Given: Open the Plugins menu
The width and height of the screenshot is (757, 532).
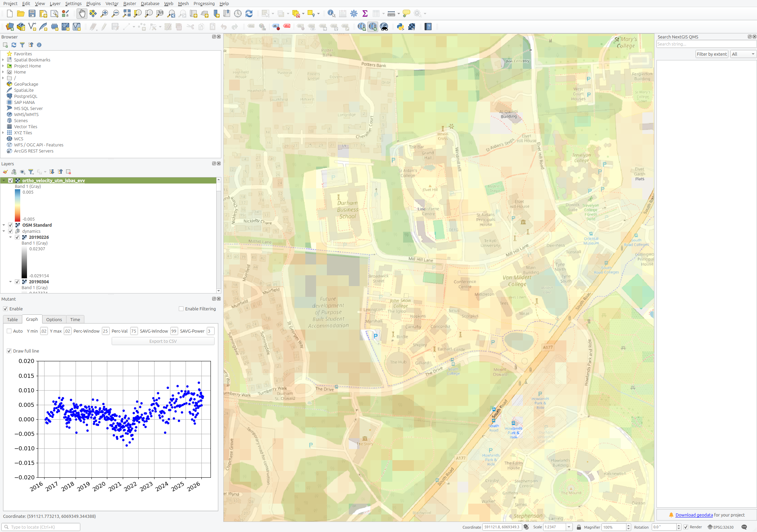Looking at the screenshot, I should click(93, 3).
